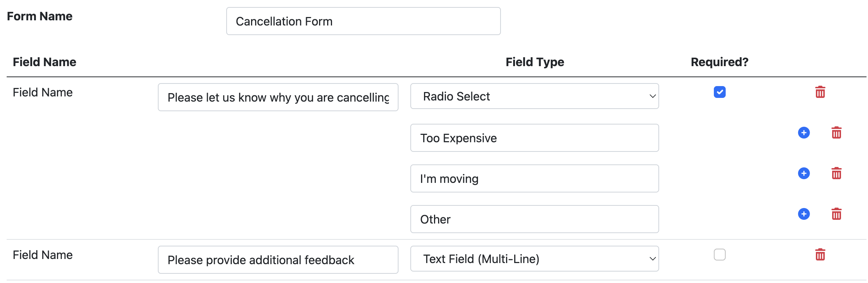Click the Required? column header

[x=719, y=62]
